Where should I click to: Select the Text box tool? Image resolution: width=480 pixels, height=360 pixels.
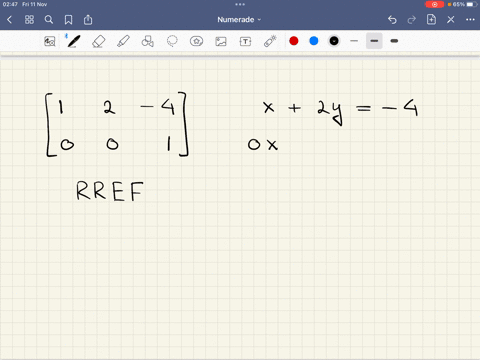[245, 41]
